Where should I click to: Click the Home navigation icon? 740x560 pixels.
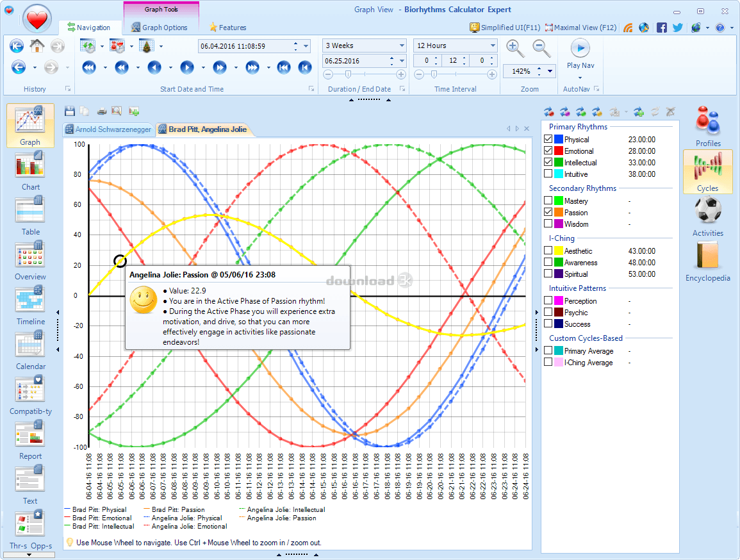pos(37,45)
